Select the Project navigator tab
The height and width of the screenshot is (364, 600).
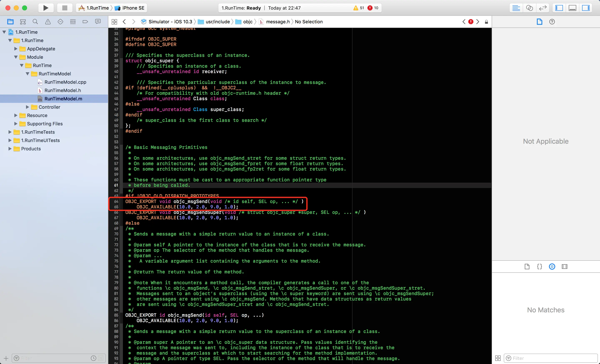point(10,22)
